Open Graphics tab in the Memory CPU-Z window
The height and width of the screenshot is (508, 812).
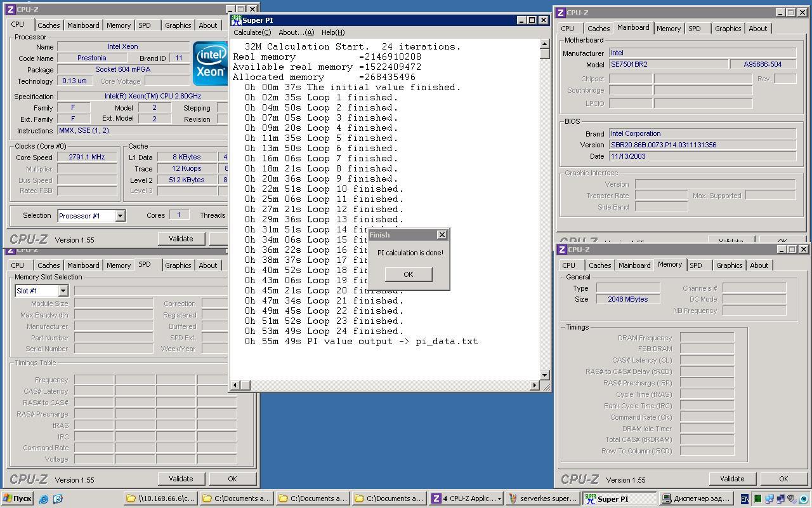coord(729,265)
